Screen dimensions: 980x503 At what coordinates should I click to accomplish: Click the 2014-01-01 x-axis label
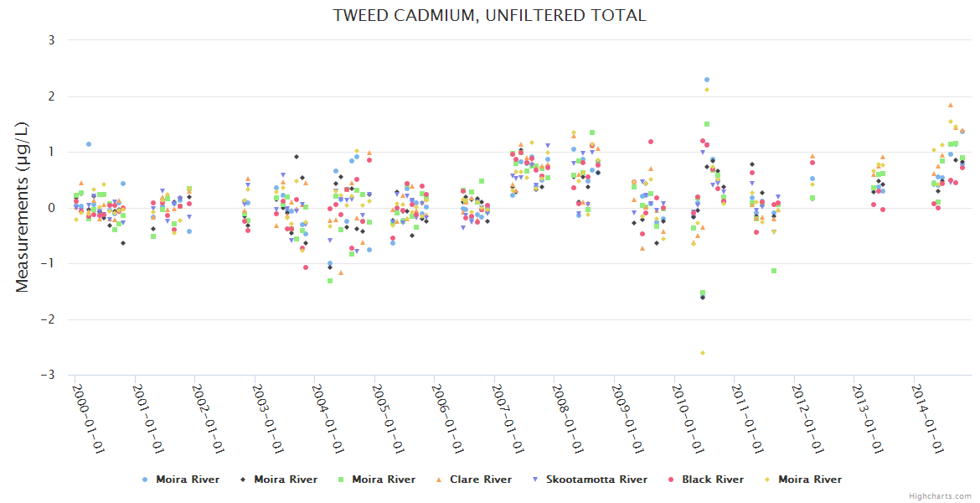[x=925, y=417]
